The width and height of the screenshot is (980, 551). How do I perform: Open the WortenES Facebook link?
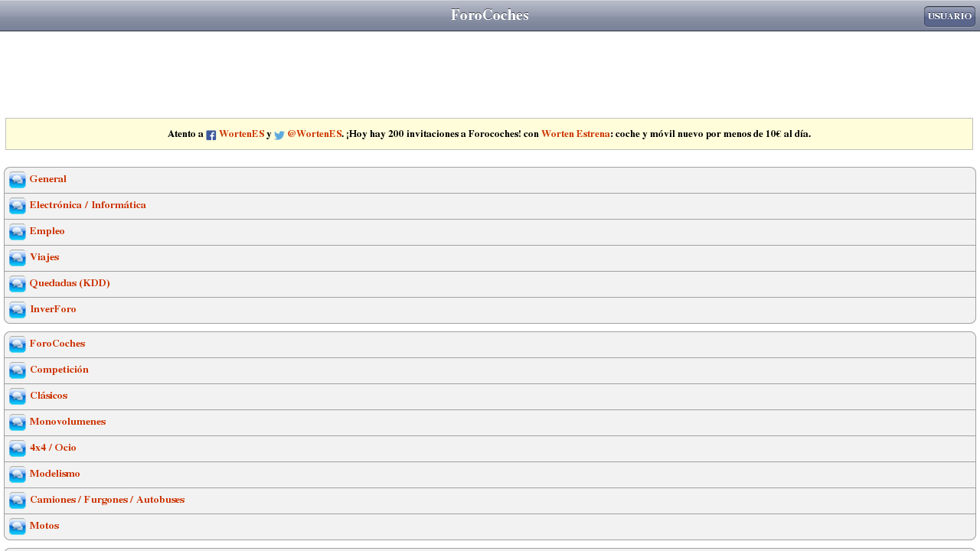[x=241, y=134]
